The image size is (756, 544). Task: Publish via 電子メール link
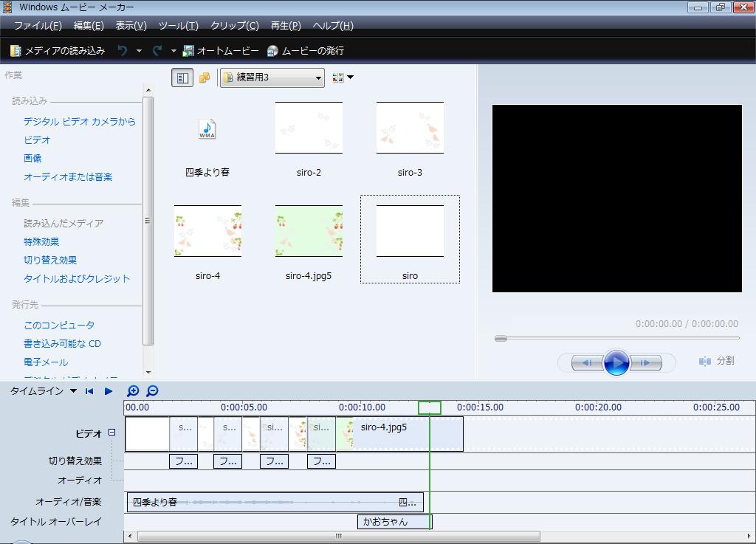click(46, 362)
